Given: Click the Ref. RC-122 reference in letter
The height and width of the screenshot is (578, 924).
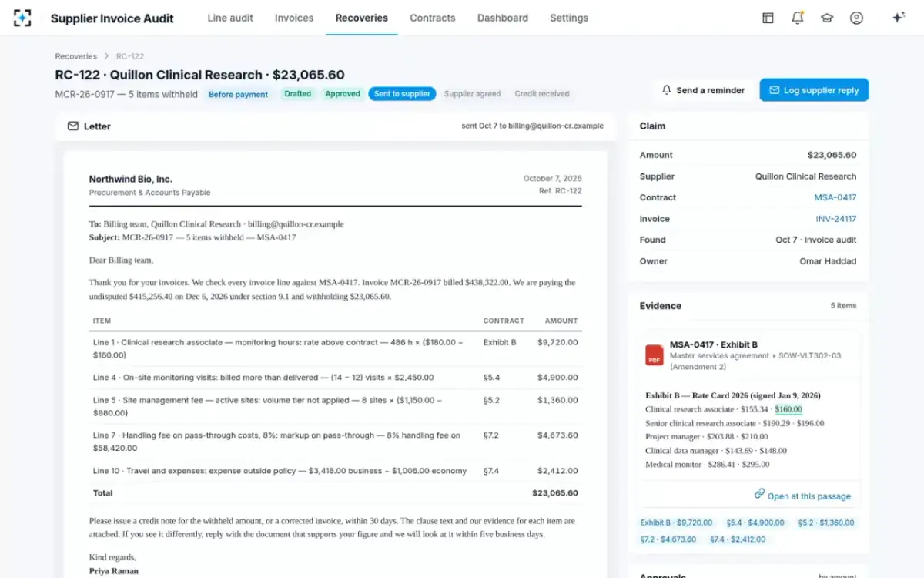Looking at the screenshot, I should coord(561,191).
